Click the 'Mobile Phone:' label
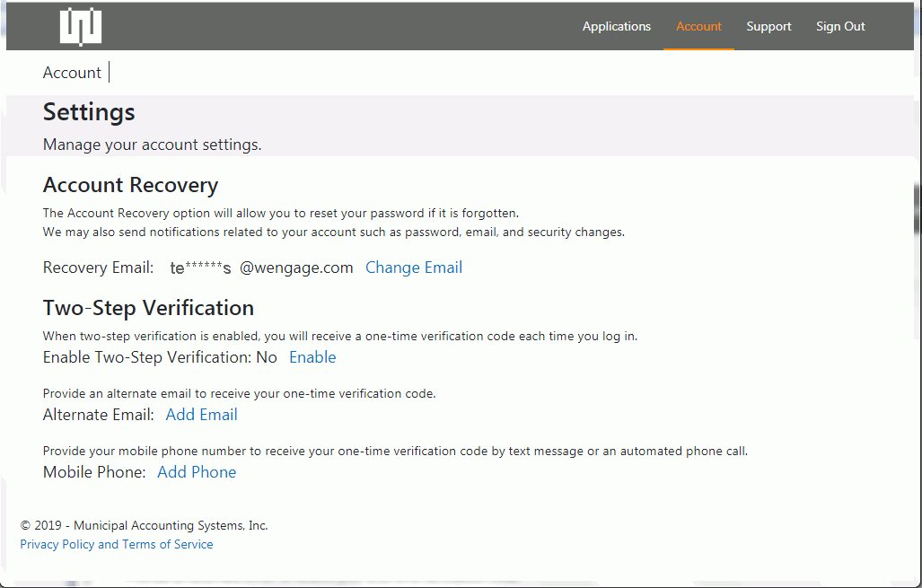The height and width of the screenshot is (588, 922). click(x=94, y=472)
